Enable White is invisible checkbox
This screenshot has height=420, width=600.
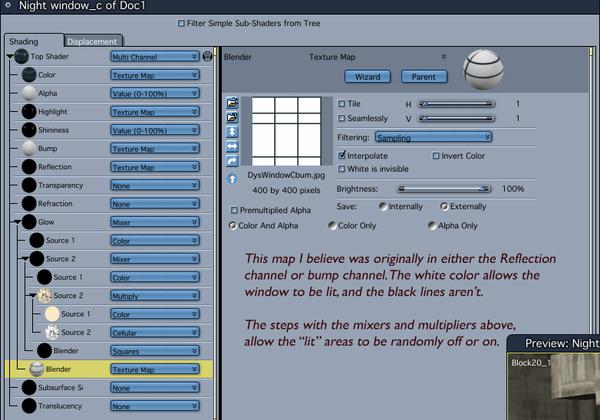point(341,169)
